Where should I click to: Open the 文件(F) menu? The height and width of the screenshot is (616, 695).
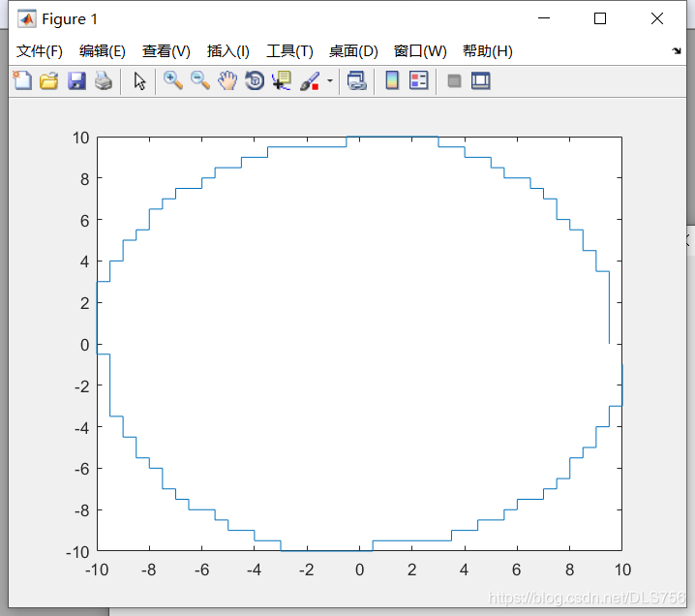[x=40, y=51]
